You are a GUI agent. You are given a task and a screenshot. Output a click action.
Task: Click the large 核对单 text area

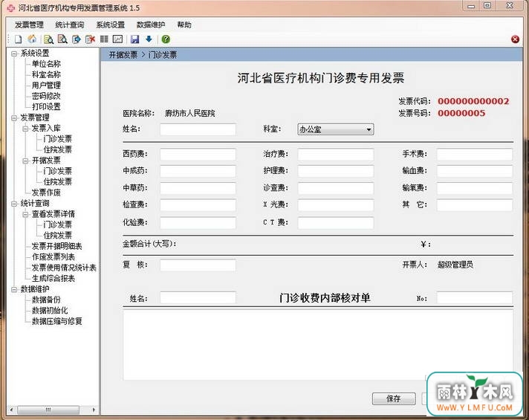coord(318,345)
